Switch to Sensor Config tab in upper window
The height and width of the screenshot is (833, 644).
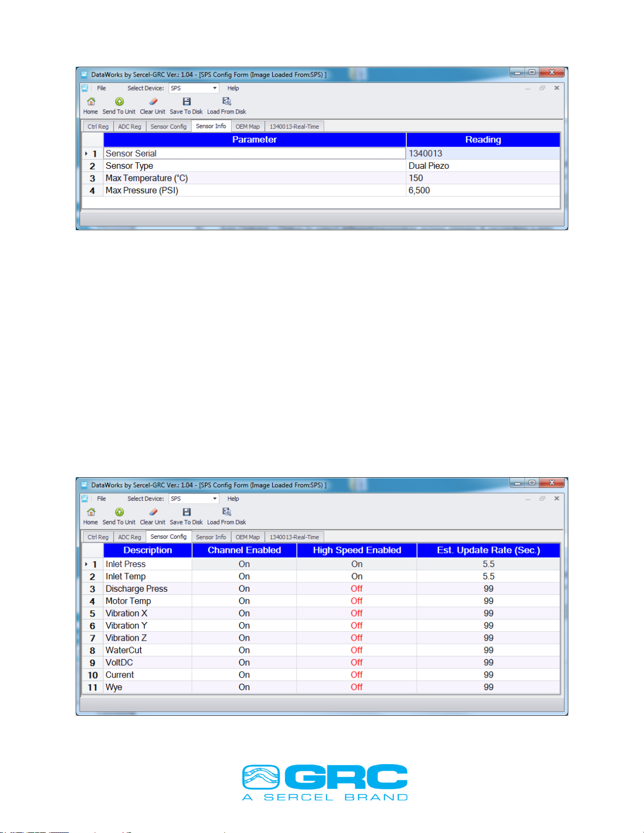[168, 127]
